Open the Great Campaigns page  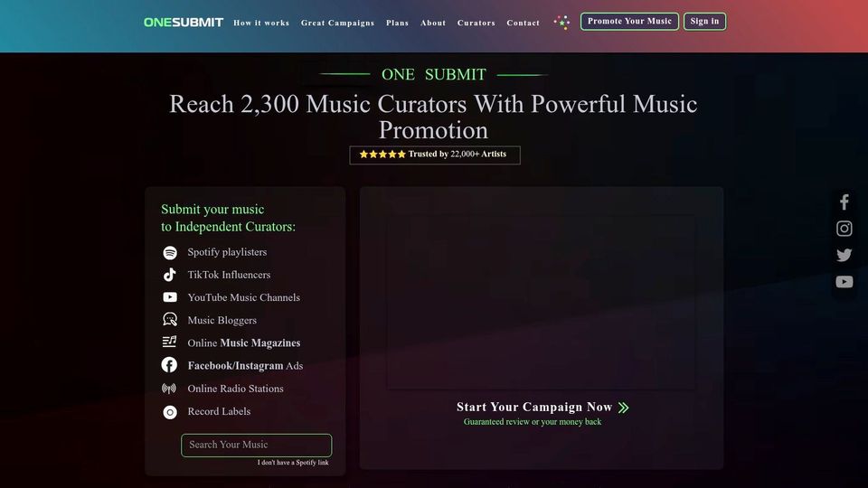point(337,23)
